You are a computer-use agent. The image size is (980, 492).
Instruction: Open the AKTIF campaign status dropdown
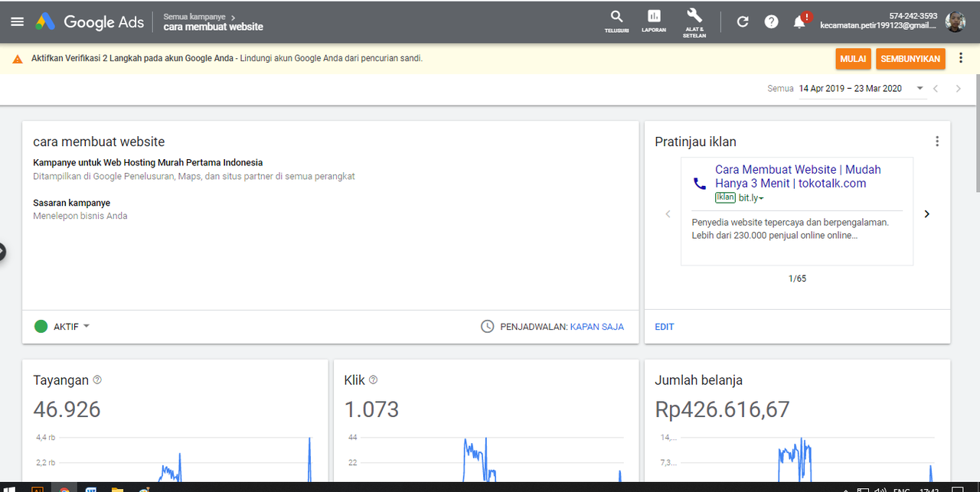(x=72, y=327)
